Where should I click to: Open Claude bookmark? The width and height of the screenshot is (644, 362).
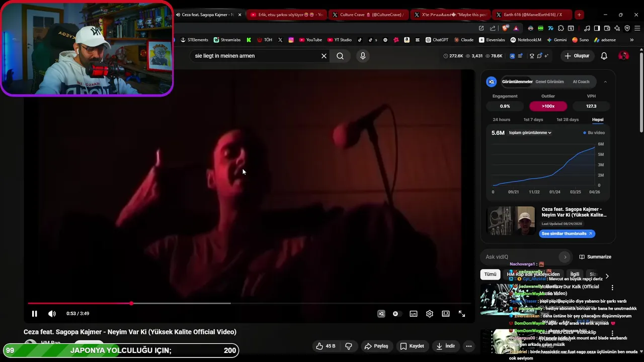click(x=463, y=40)
